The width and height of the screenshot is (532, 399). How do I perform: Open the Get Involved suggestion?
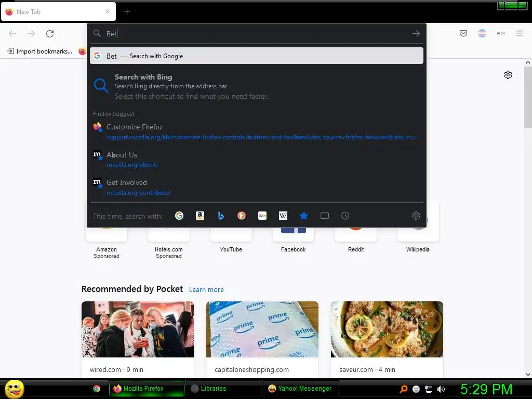[x=257, y=187]
